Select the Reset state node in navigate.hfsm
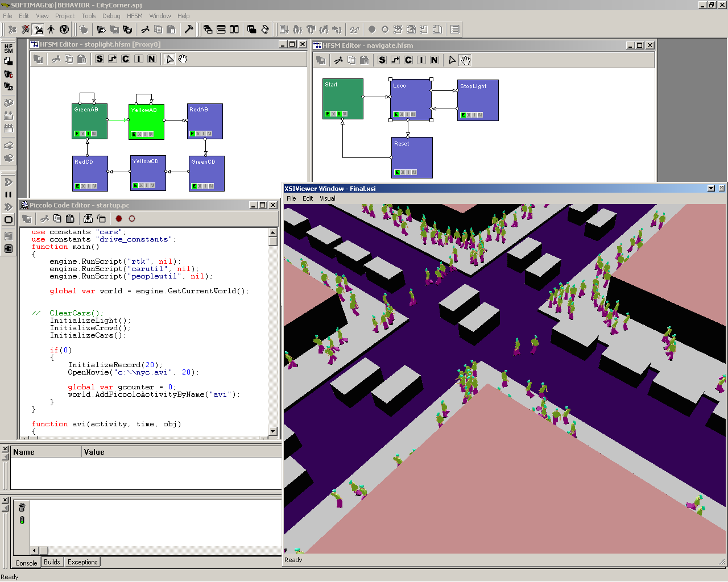The height and width of the screenshot is (582, 728). (x=412, y=157)
